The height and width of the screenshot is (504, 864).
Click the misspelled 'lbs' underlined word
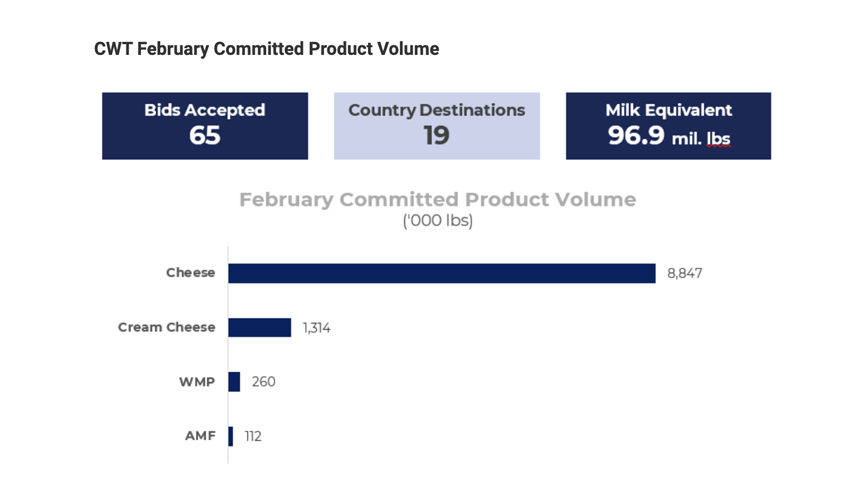[719, 139]
